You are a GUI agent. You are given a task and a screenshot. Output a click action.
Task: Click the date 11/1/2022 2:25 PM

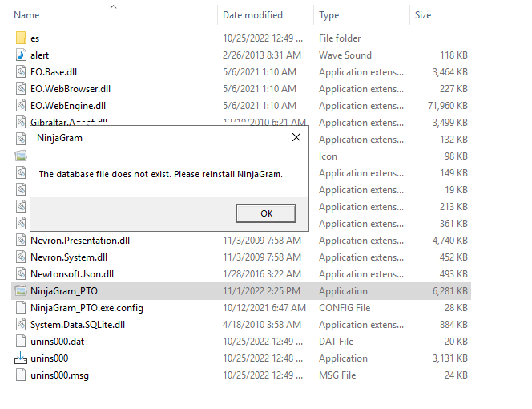pyautogui.click(x=261, y=291)
